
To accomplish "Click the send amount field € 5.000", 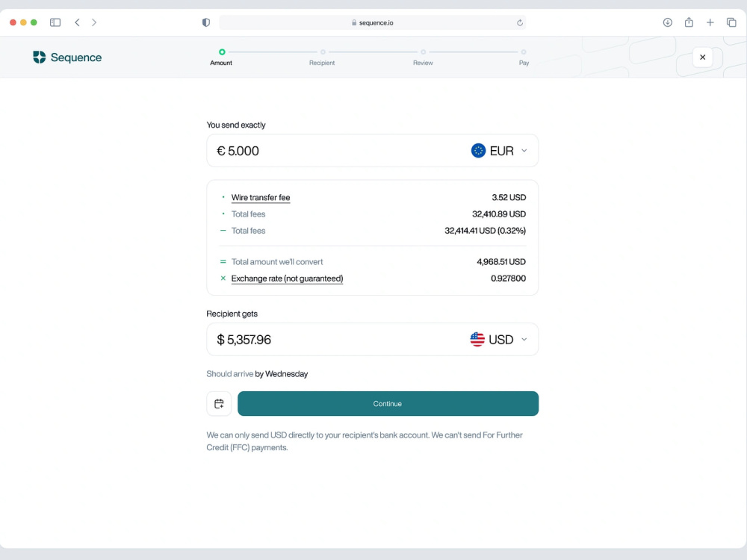I will click(372, 151).
